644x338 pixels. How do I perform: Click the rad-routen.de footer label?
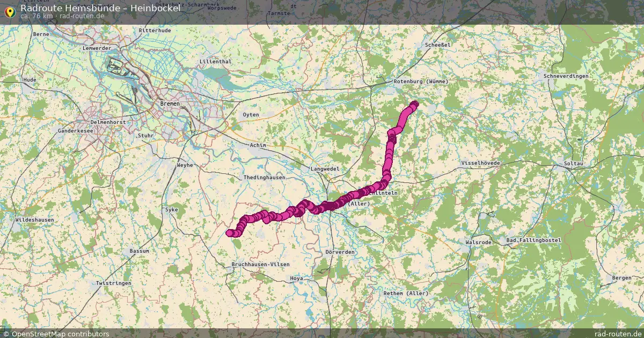click(618, 334)
